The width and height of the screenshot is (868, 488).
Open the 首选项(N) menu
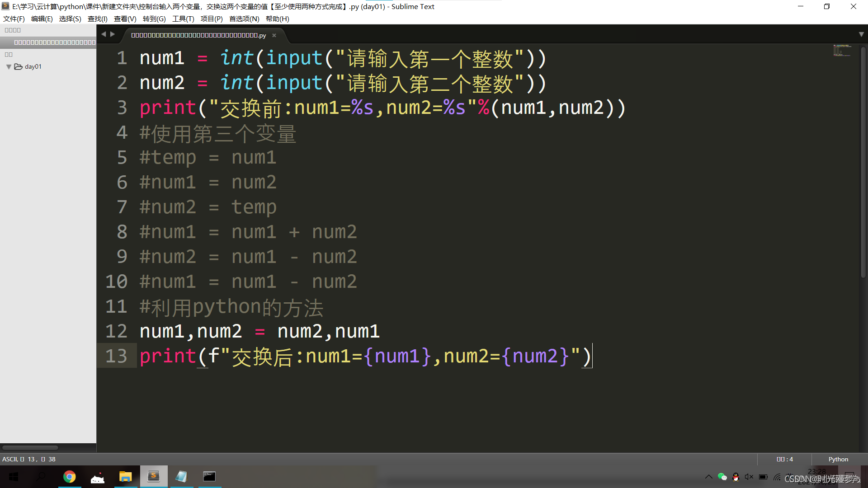244,19
